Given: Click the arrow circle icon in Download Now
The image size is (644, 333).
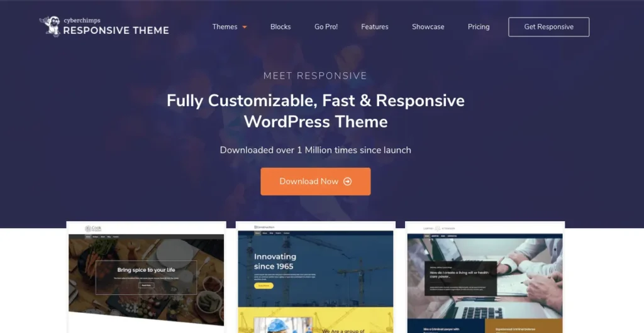Looking at the screenshot, I should (348, 182).
